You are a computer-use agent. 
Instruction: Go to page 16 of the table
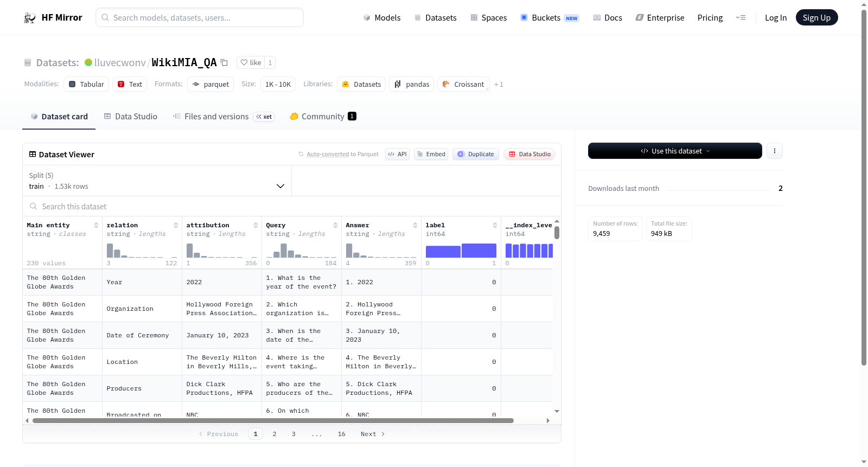[x=342, y=434]
